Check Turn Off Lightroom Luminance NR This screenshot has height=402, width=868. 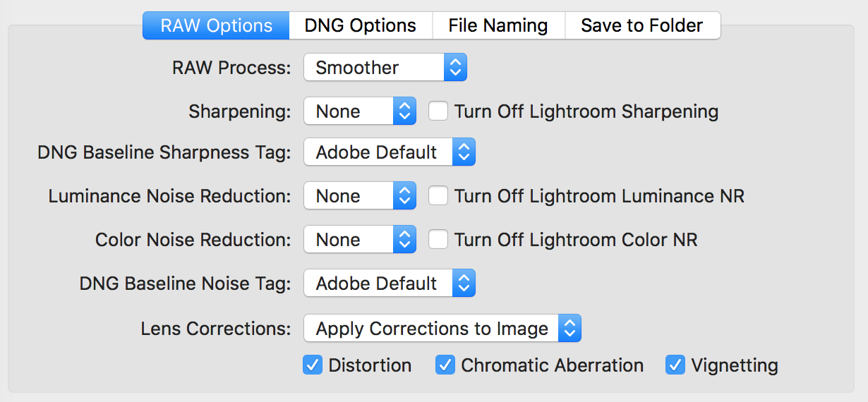pos(438,195)
